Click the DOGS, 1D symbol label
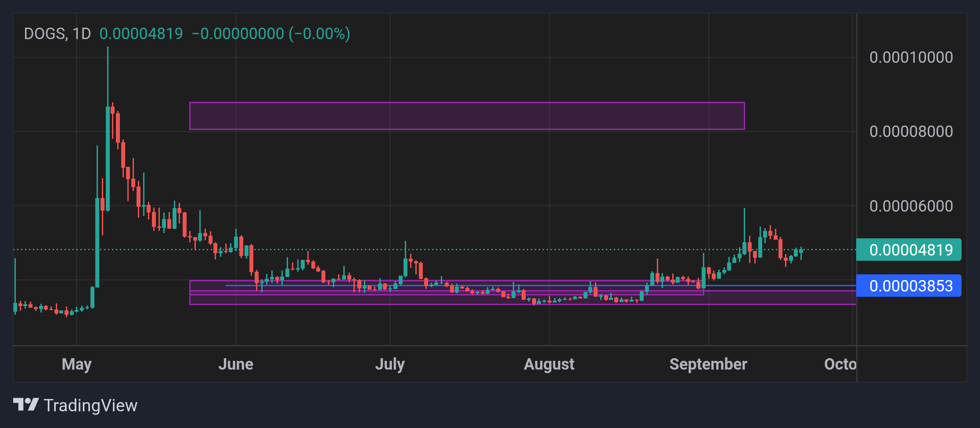 point(57,34)
